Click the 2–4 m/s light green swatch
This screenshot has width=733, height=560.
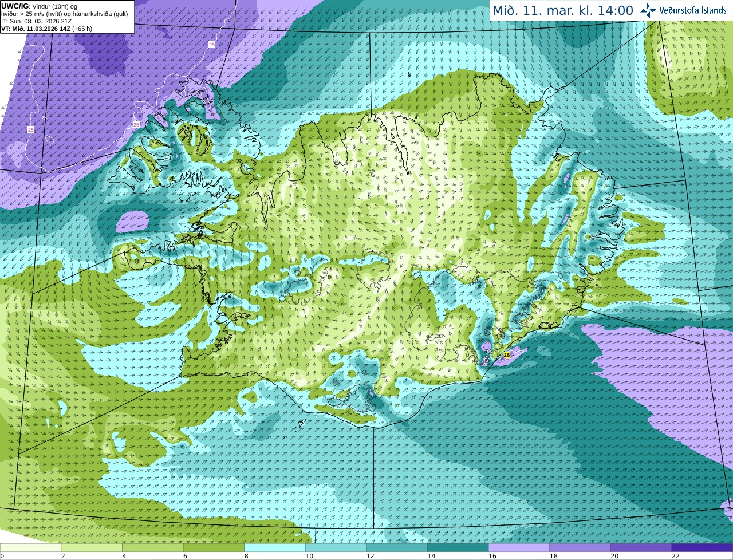92,547
